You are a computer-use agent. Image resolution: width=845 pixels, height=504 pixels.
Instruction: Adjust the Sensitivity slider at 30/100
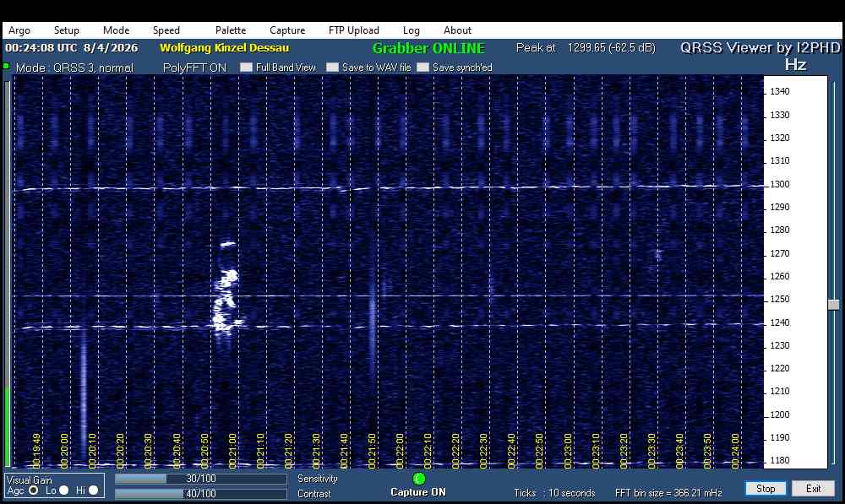(200, 479)
